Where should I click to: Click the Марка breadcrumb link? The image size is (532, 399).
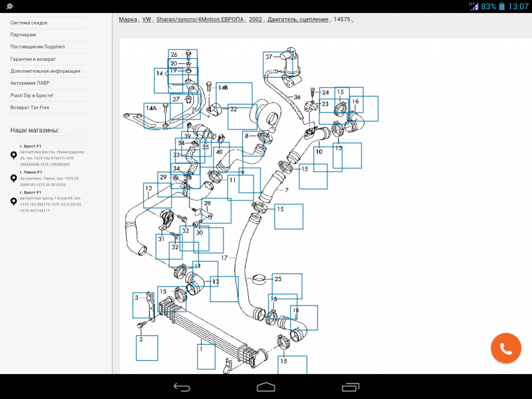click(128, 19)
